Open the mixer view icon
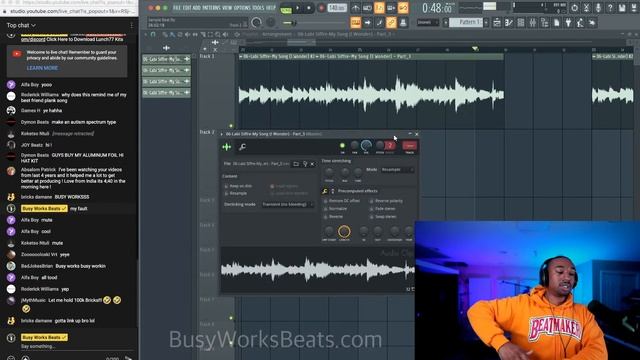Viewport: 640px width, 360px height. coord(532,23)
